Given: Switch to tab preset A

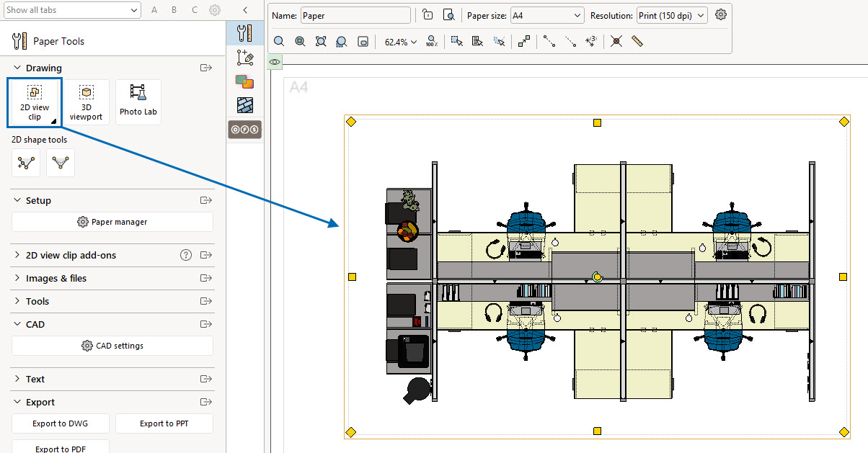Looking at the screenshot, I should 154,10.
